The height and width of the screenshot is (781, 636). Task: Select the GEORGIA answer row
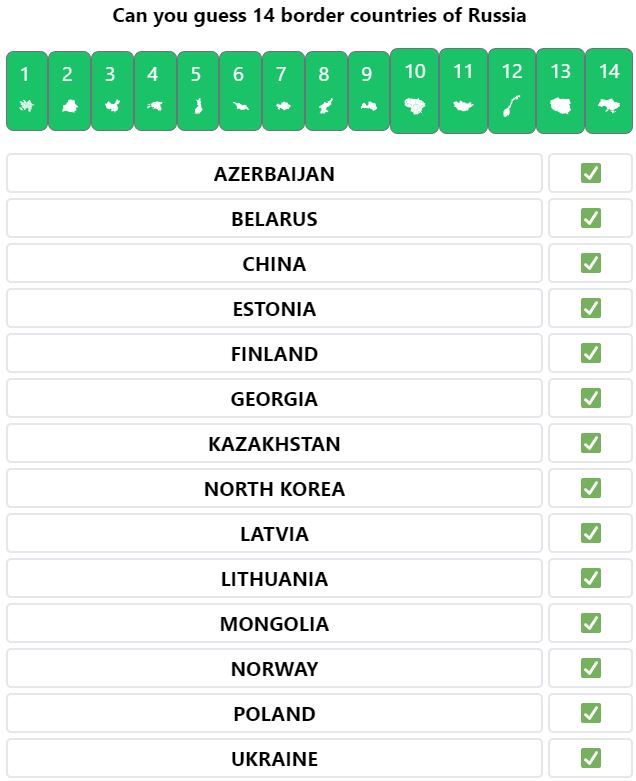click(274, 398)
